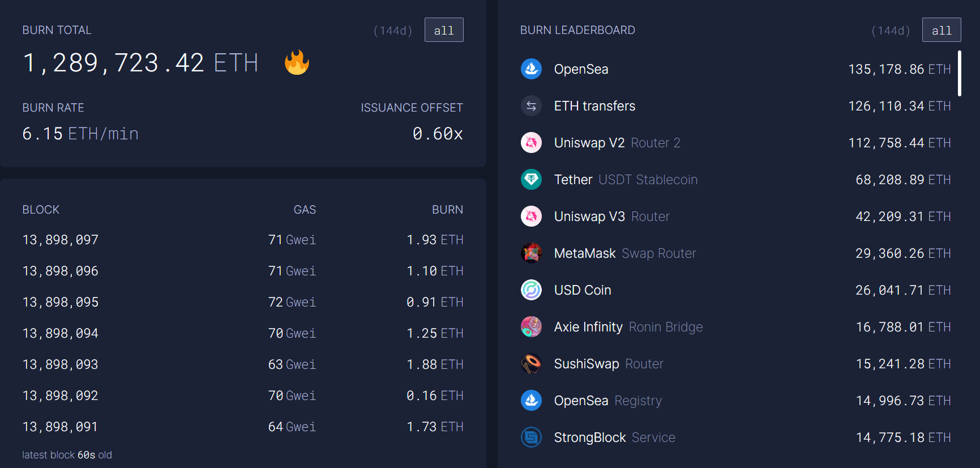Click the 63 Gwei gas value
This screenshot has width=980, height=468.
click(292, 365)
